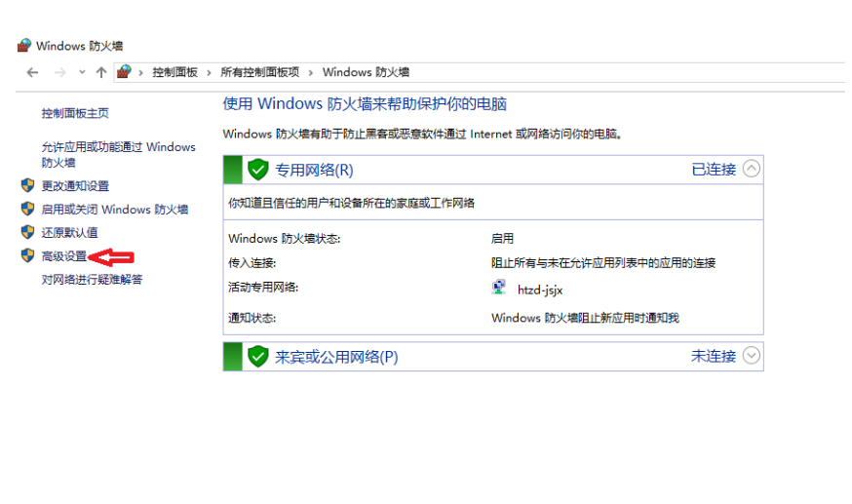Image resolution: width=852 pixels, height=504 pixels.
Task: Open the 高级设置 link
Action: coord(64,255)
